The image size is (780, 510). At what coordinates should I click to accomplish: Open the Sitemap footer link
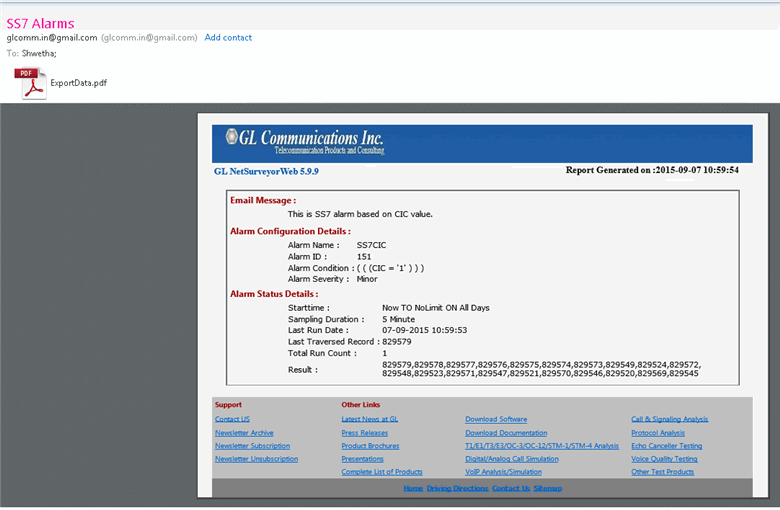(x=548, y=489)
